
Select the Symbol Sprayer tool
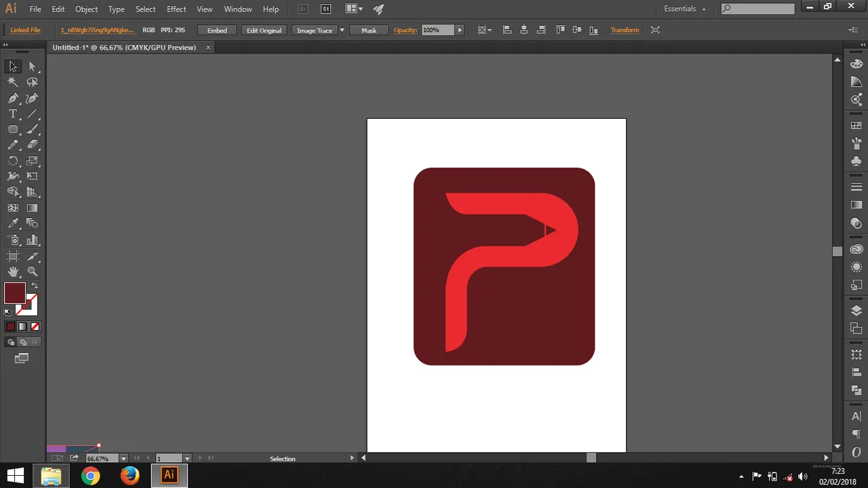(x=13, y=240)
